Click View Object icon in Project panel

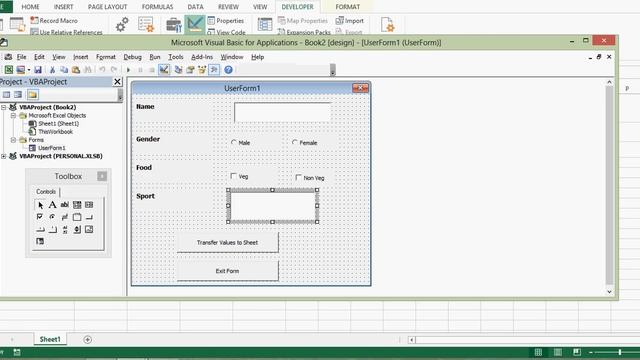pos(18,95)
